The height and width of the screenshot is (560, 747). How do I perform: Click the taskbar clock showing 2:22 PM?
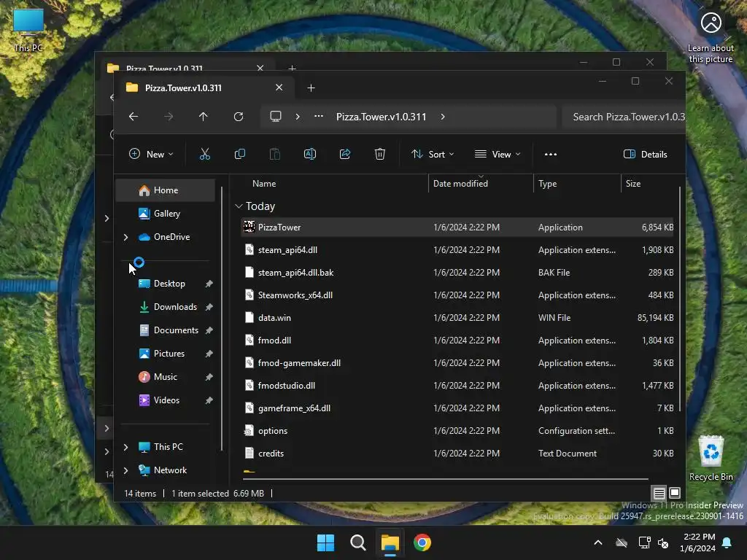click(698, 542)
